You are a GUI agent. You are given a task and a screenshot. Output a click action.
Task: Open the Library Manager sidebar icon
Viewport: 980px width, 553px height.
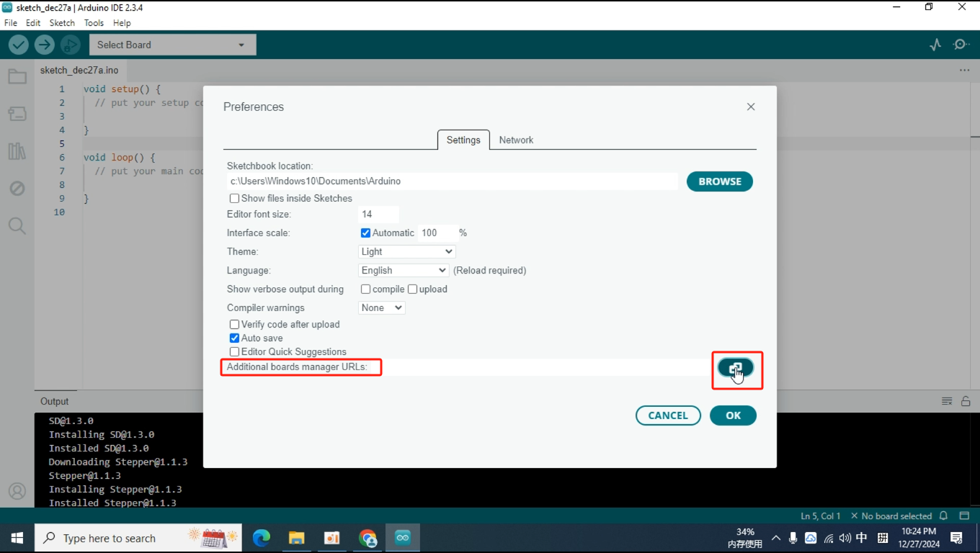(x=17, y=151)
